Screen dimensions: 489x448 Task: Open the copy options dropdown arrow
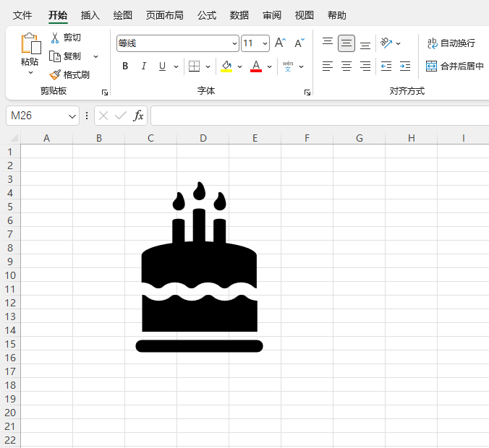tap(95, 56)
